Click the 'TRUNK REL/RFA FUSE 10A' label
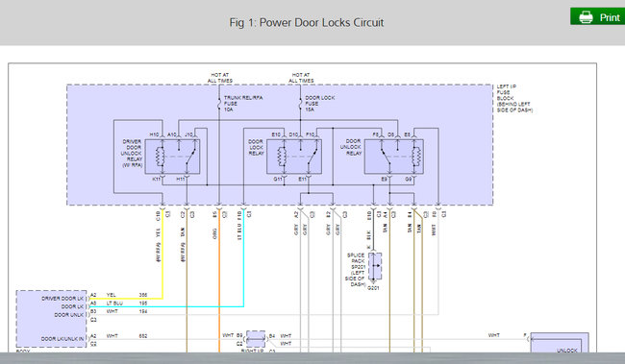 [243, 103]
